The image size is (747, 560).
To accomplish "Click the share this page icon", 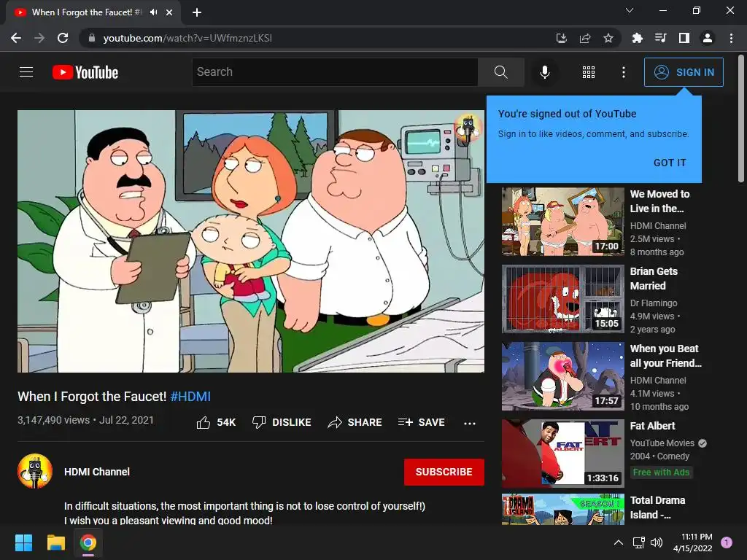I will click(x=585, y=38).
